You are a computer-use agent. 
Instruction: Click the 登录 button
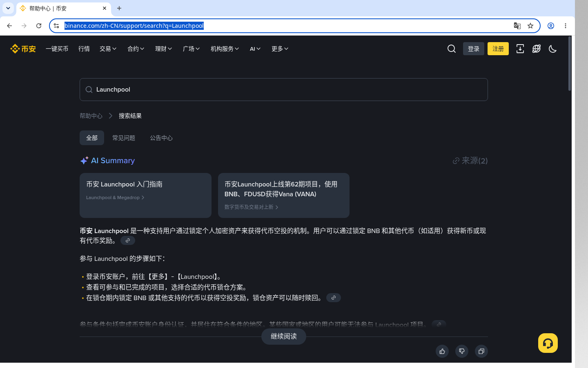474,49
